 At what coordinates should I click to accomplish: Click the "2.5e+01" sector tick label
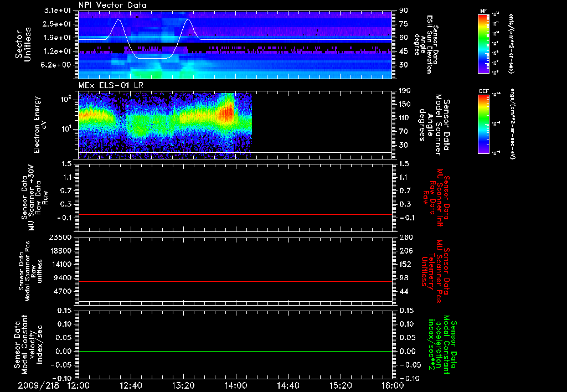coord(58,24)
